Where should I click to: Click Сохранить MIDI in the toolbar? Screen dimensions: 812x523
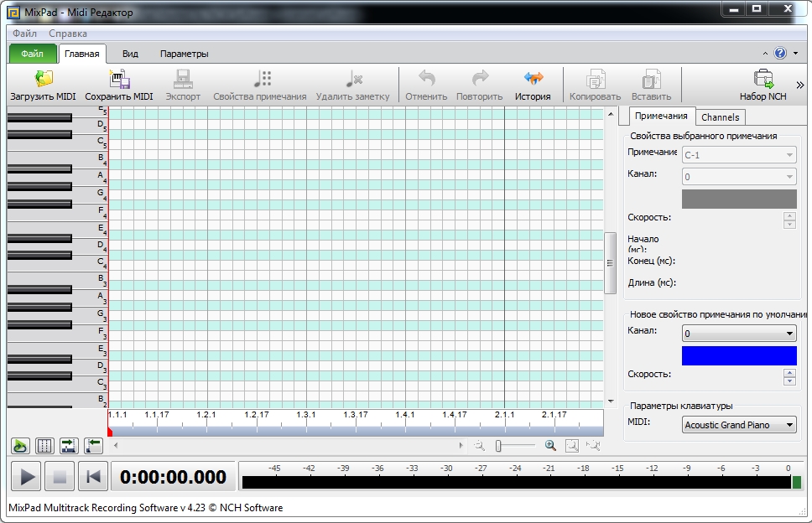[x=119, y=85]
